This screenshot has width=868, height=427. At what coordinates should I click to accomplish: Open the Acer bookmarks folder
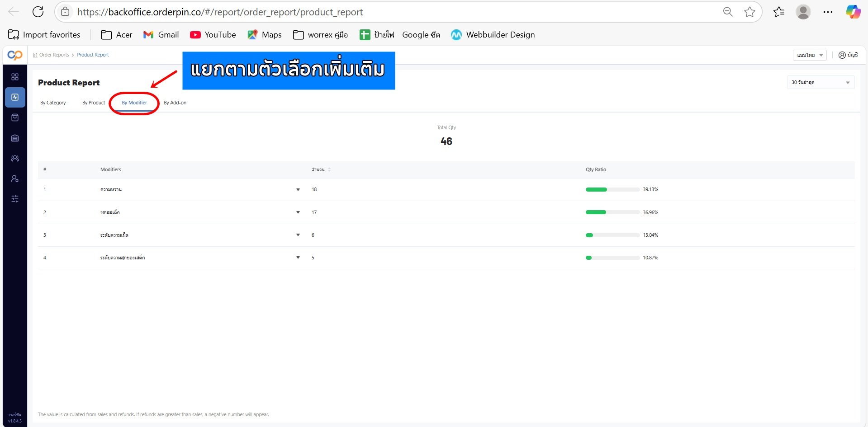click(x=117, y=35)
